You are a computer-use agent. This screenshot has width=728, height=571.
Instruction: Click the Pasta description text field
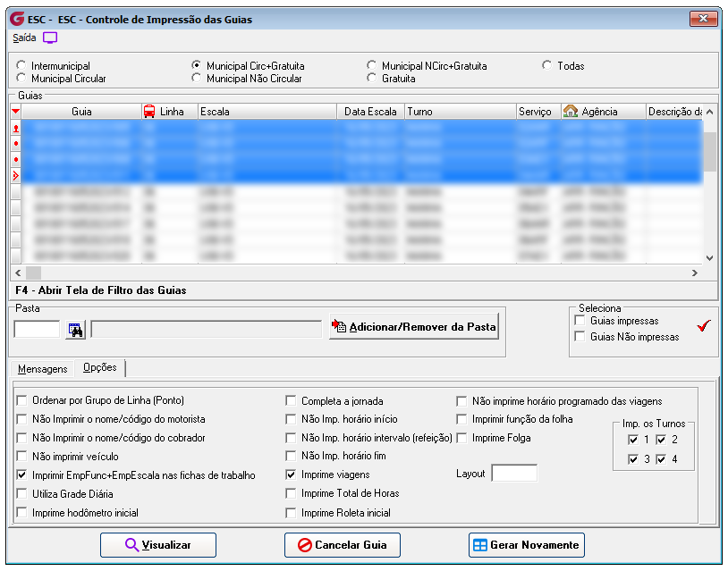click(x=206, y=330)
